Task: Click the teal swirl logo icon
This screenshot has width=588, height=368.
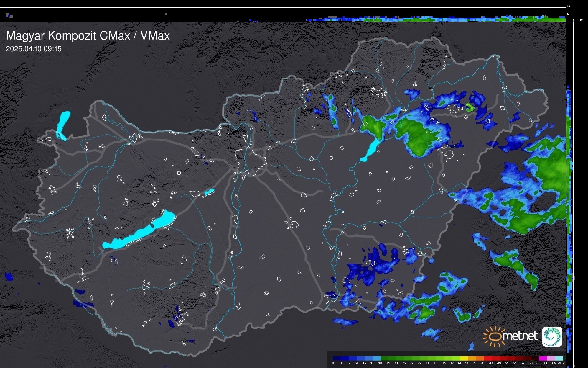Action: point(552,336)
